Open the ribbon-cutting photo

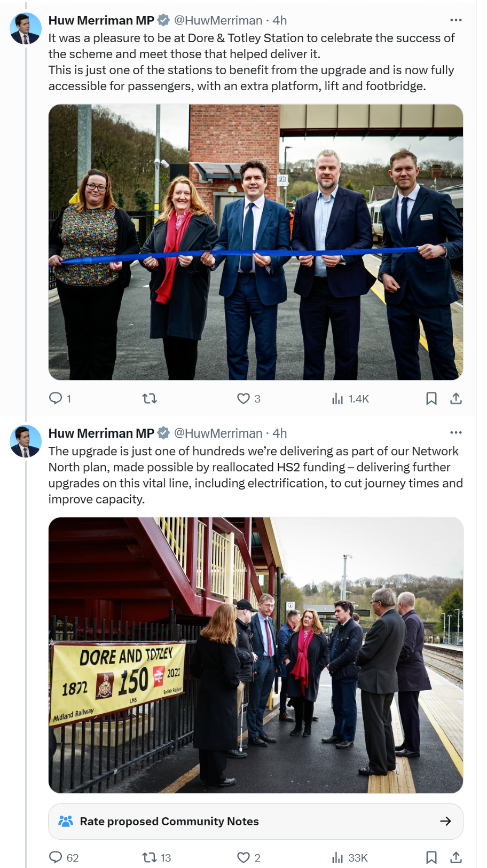256,242
